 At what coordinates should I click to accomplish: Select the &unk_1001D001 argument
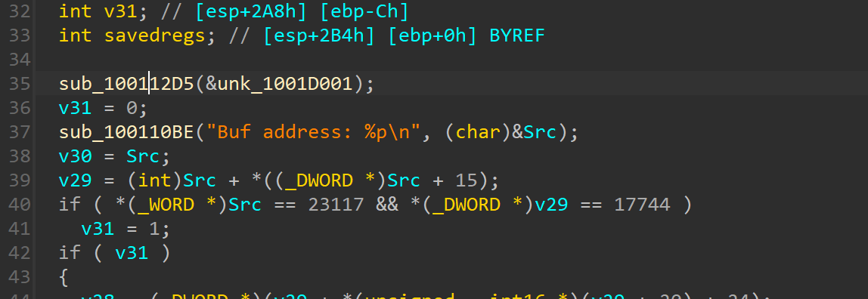click(279, 84)
